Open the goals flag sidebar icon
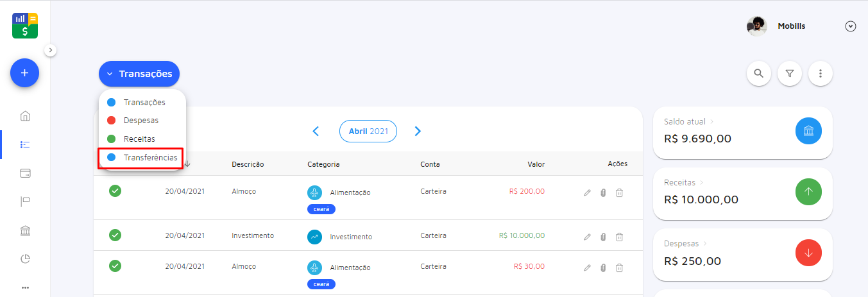This screenshot has width=868, height=297. [x=25, y=202]
